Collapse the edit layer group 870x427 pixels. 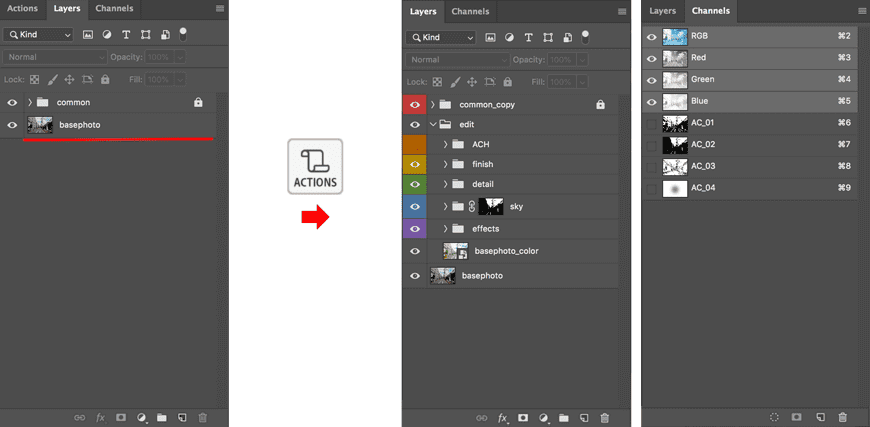point(432,124)
